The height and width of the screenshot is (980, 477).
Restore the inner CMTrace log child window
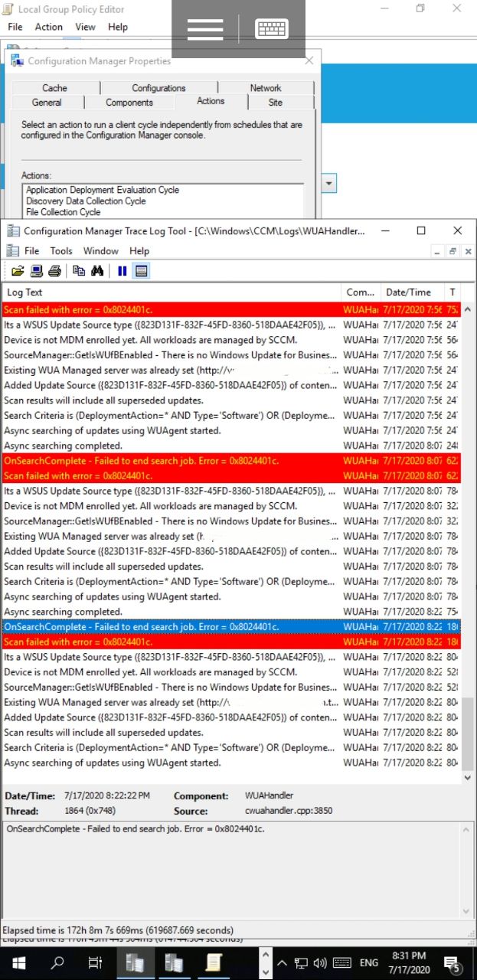coord(452,251)
